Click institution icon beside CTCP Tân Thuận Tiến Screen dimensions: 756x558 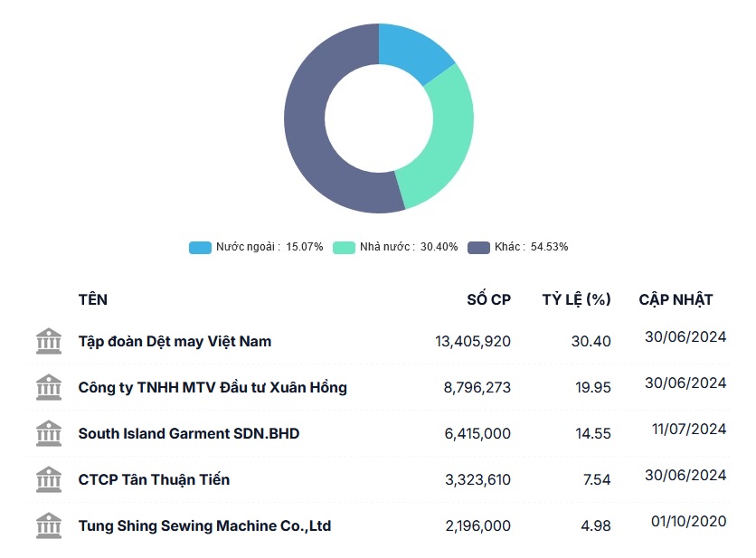coord(49,479)
